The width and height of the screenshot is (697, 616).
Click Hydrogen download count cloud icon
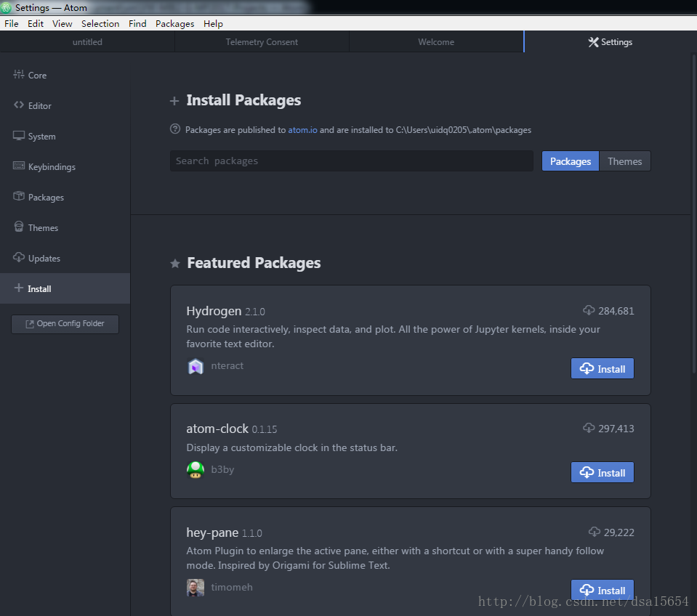(589, 310)
